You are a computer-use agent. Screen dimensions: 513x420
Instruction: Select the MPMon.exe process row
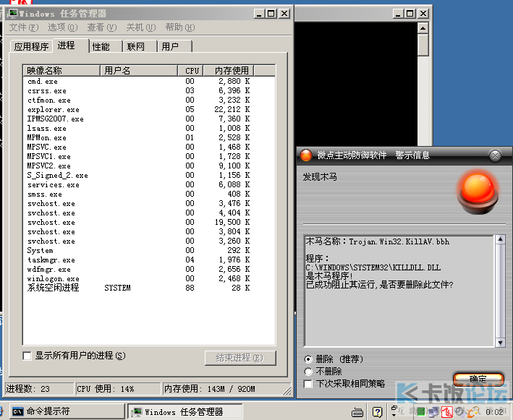tap(149, 137)
